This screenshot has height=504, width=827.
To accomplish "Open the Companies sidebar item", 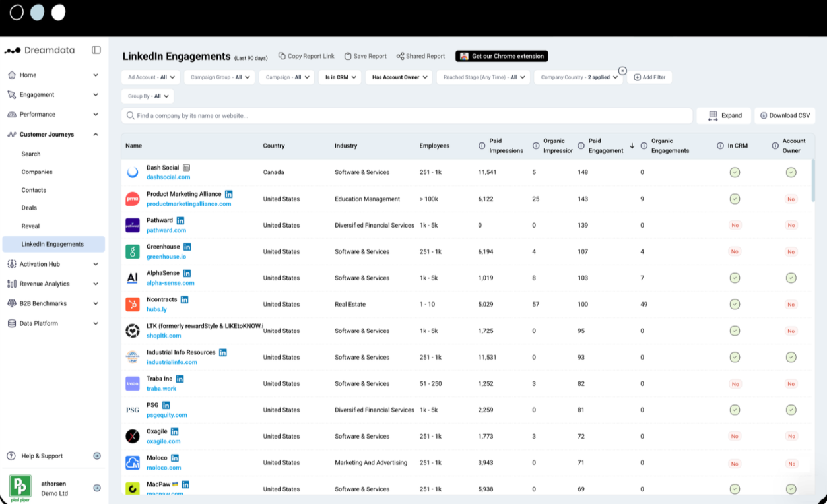I will [37, 172].
